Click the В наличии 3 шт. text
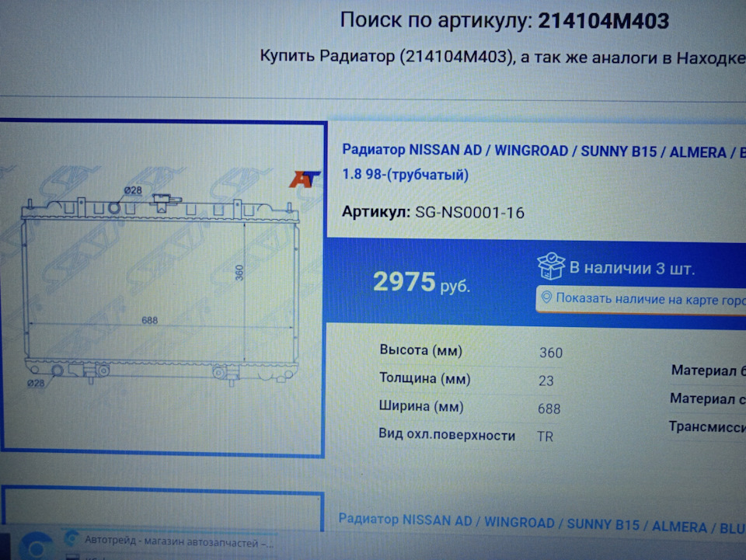The image size is (746, 560). (x=632, y=268)
